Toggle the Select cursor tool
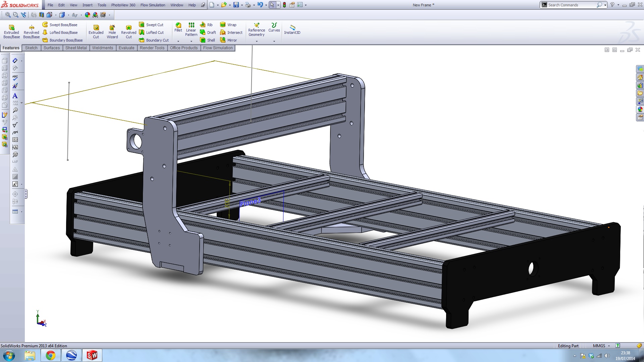644x362 pixels. coord(272,5)
